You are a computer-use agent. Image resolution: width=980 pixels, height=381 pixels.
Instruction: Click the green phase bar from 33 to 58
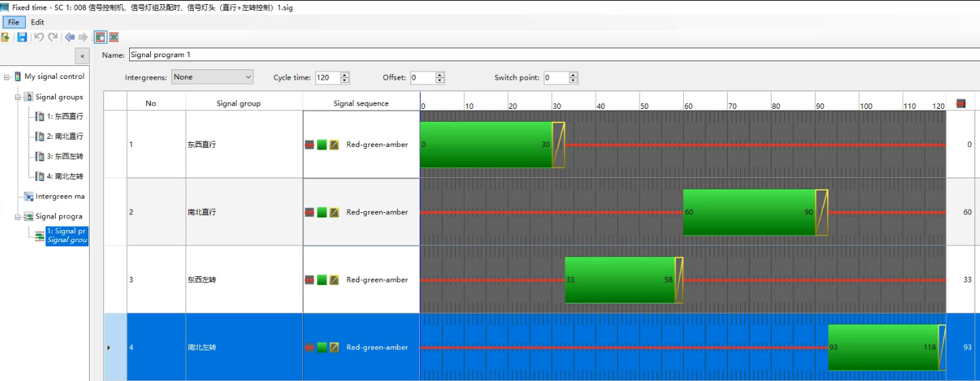pyautogui.click(x=620, y=280)
